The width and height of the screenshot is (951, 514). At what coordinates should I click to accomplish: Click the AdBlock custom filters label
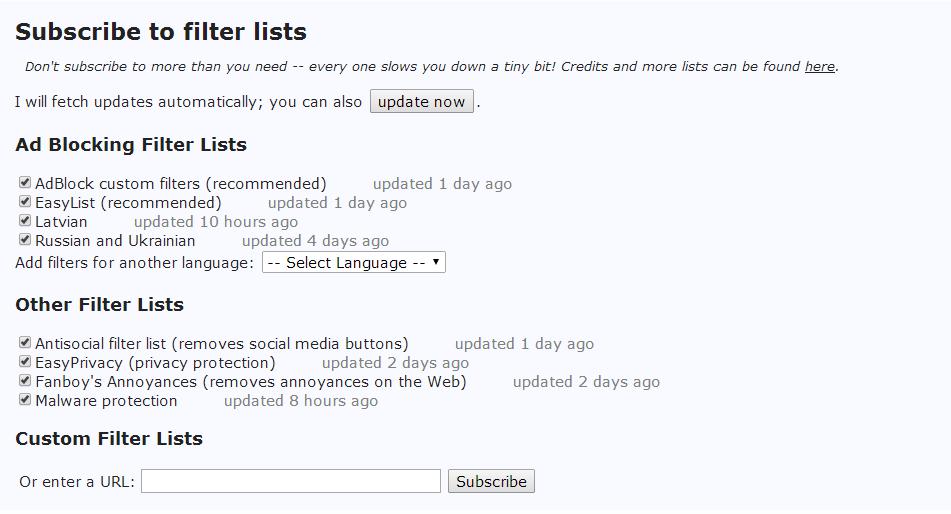click(180, 184)
